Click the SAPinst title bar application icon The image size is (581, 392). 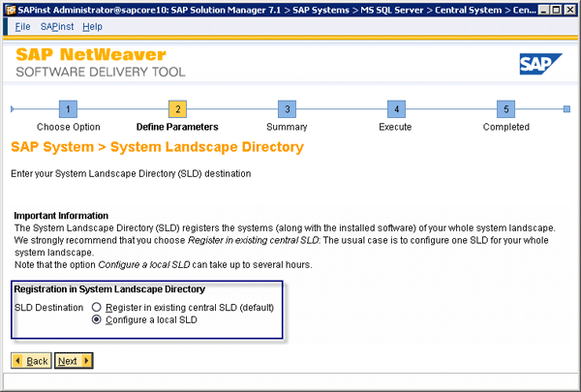pyautogui.click(x=9, y=9)
